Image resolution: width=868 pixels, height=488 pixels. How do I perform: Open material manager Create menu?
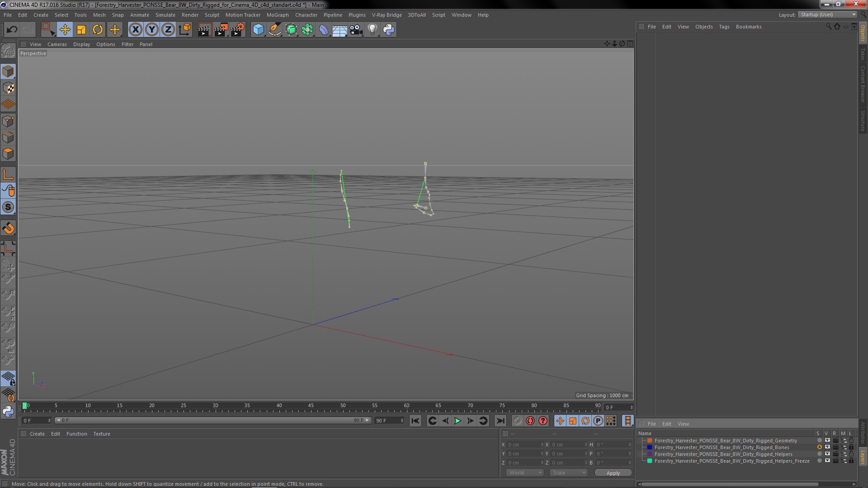[x=37, y=434]
